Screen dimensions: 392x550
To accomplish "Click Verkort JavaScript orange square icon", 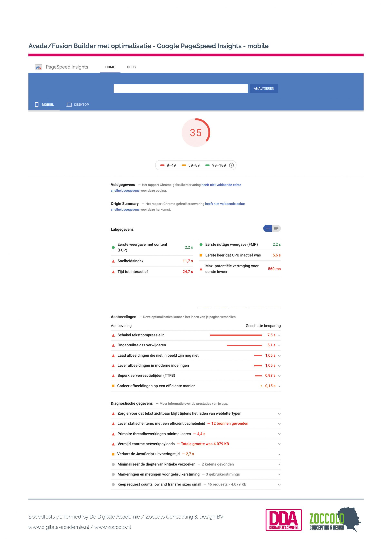I will click(113, 454).
